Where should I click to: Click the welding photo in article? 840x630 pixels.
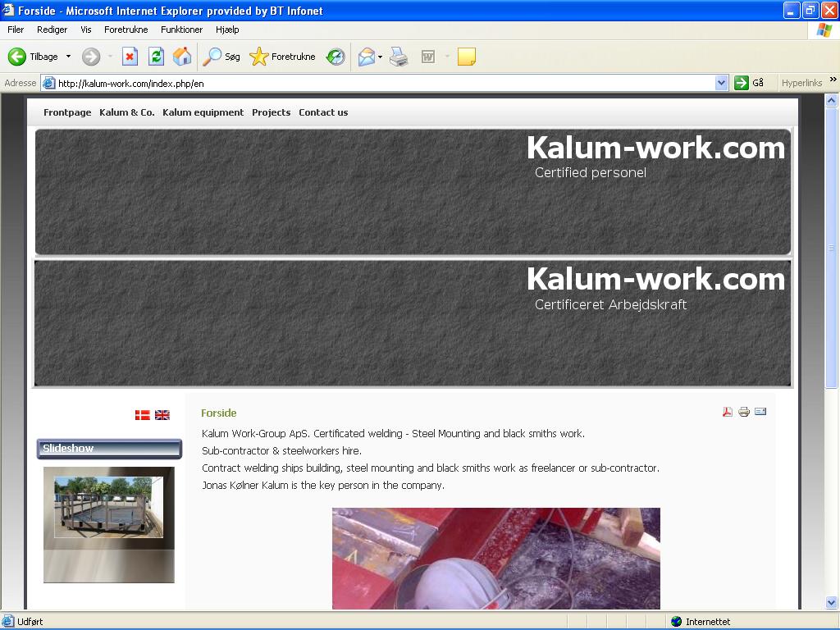[x=496, y=559]
